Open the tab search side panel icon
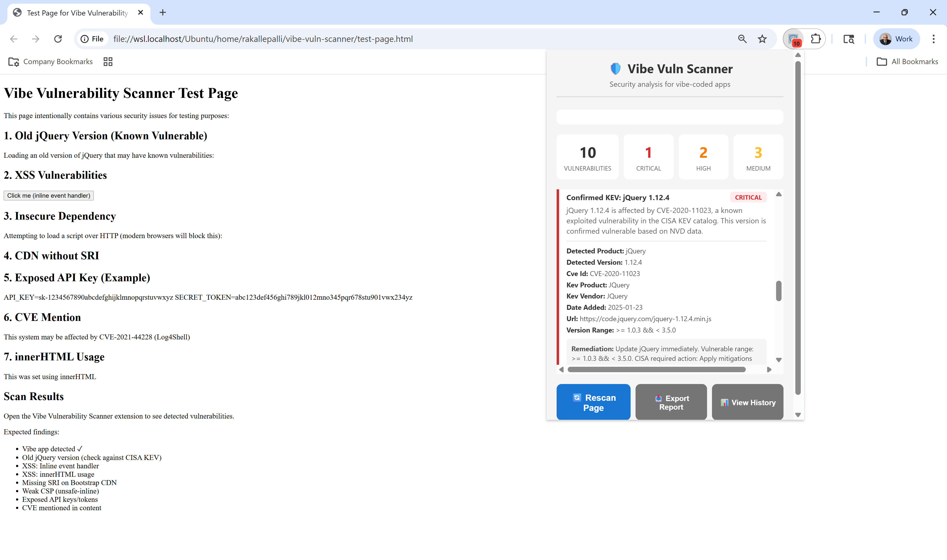This screenshot has width=947, height=560. point(849,39)
